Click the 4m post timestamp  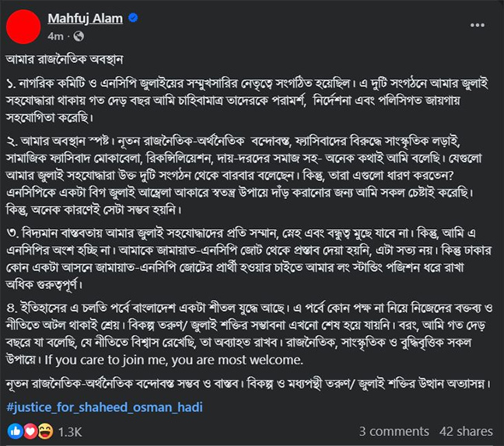point(55,36)
